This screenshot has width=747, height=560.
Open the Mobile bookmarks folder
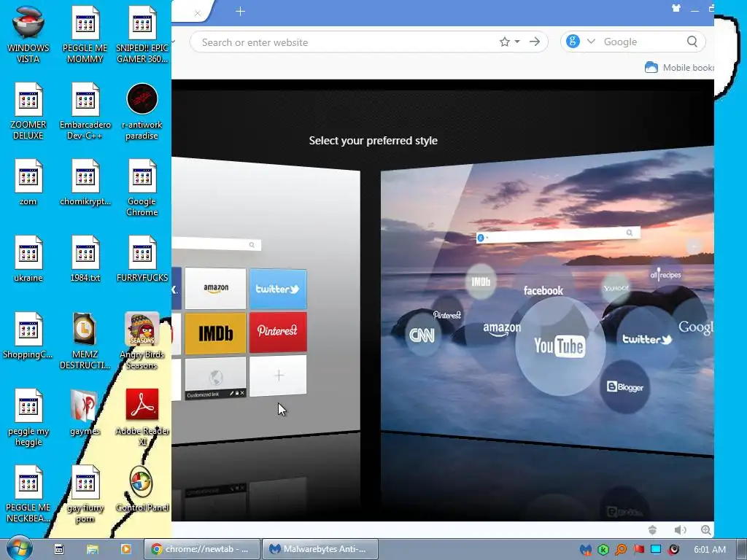[679, 68]
